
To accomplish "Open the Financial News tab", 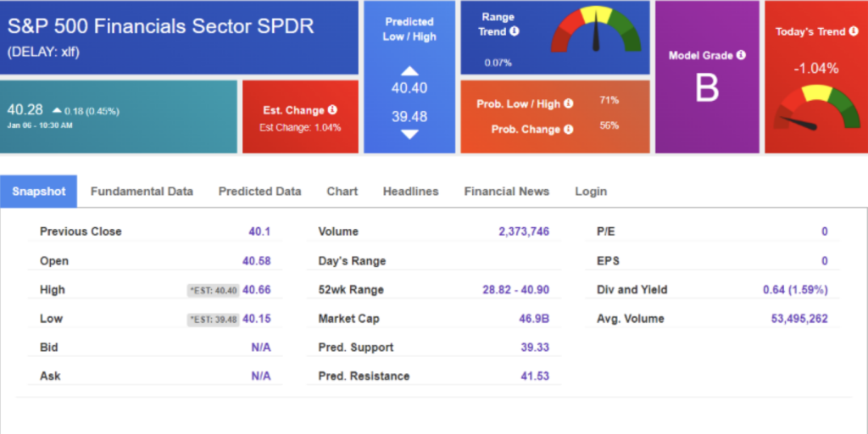I will tap(507, 192).
